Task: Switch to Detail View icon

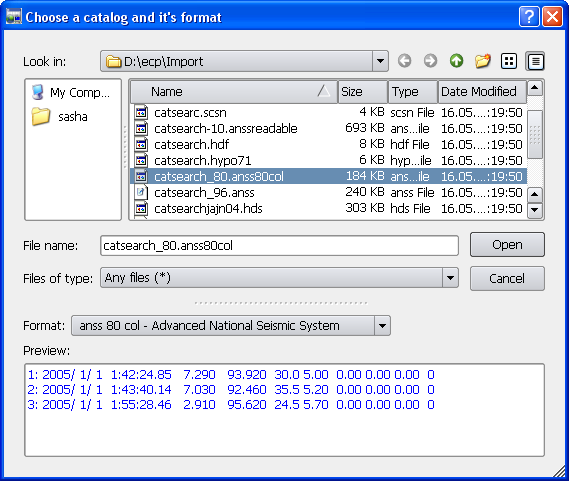Action: pos(535,61)
